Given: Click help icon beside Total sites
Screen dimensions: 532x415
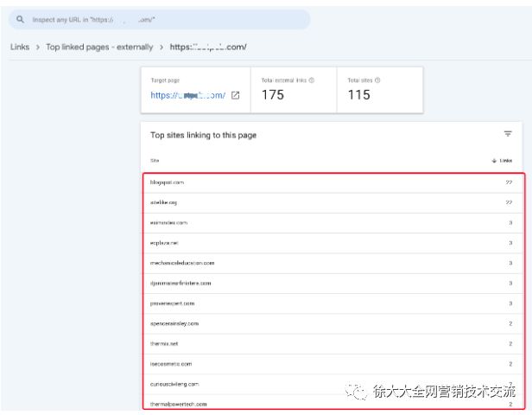Looking at the screenshot, I should [377, 80].
